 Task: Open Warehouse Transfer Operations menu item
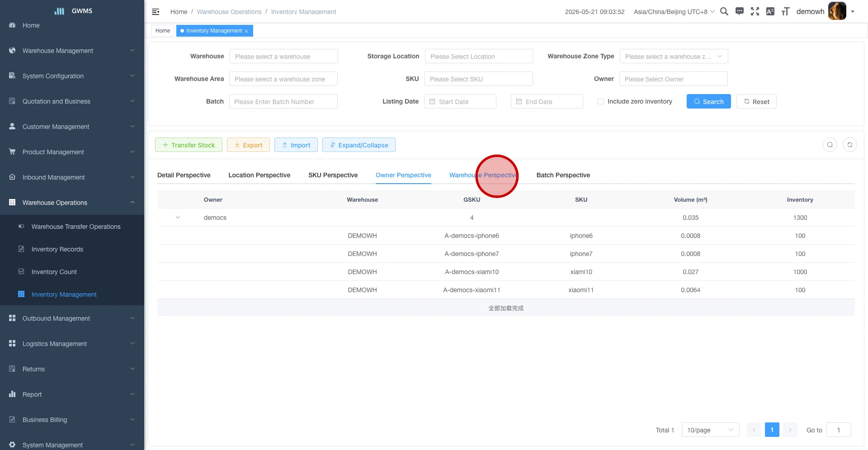coord(76,227)
